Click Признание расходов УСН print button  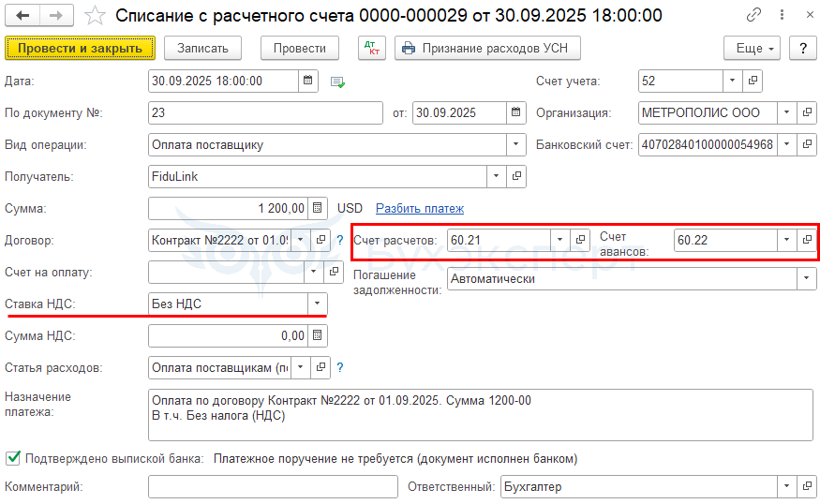(x=487, y=48)
